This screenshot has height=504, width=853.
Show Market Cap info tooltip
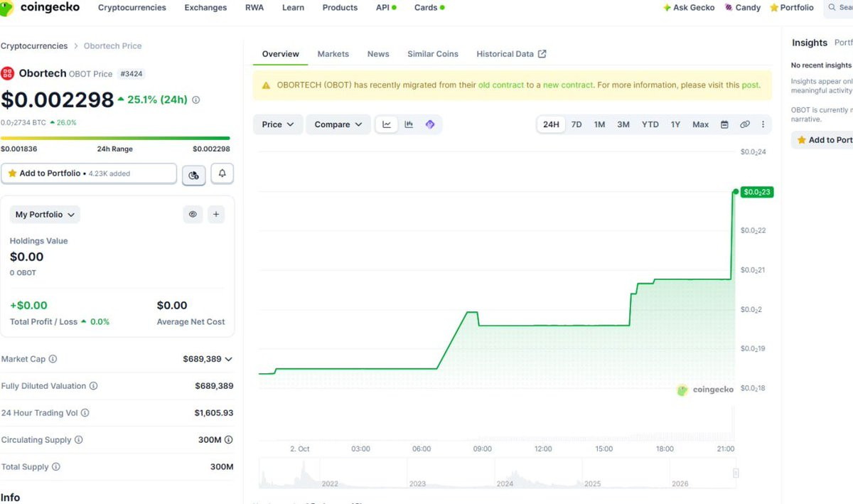click(x=53, y=359)
